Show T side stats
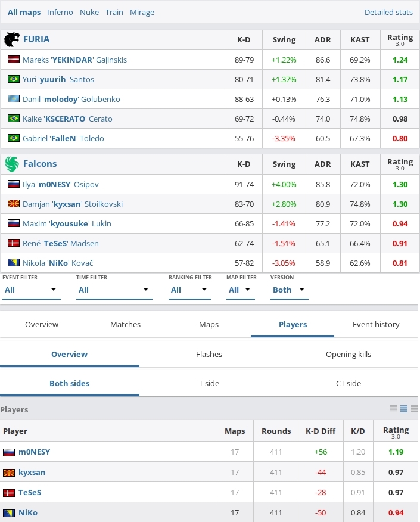 [209, 384]
